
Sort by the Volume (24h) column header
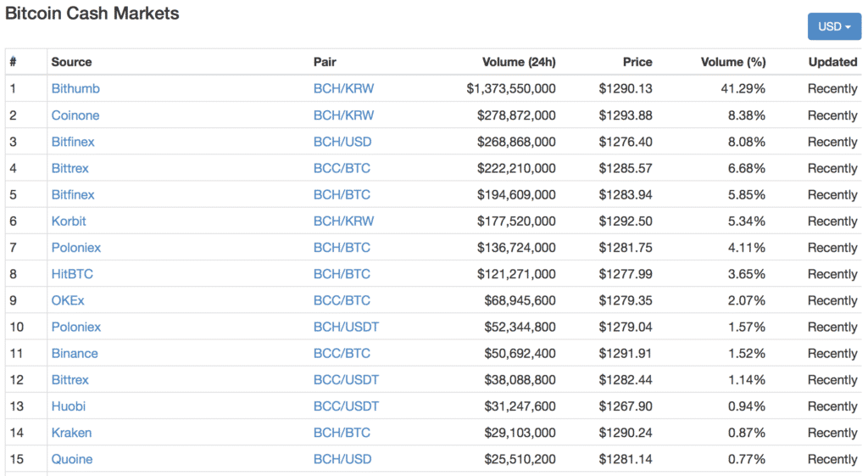tap(519, 62)
